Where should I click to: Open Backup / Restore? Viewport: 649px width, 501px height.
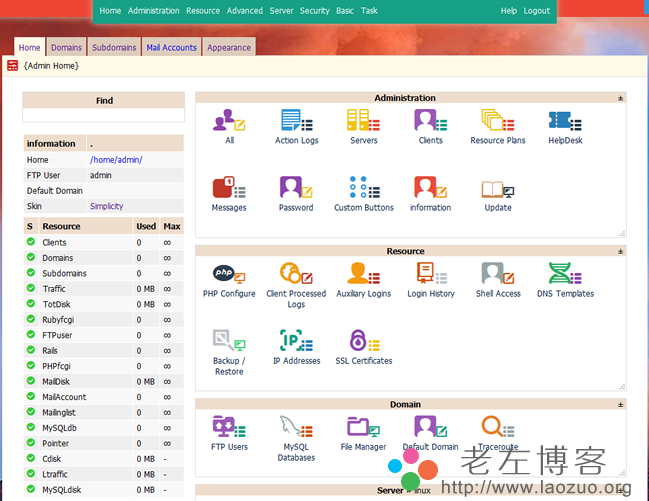pos(229,342)
